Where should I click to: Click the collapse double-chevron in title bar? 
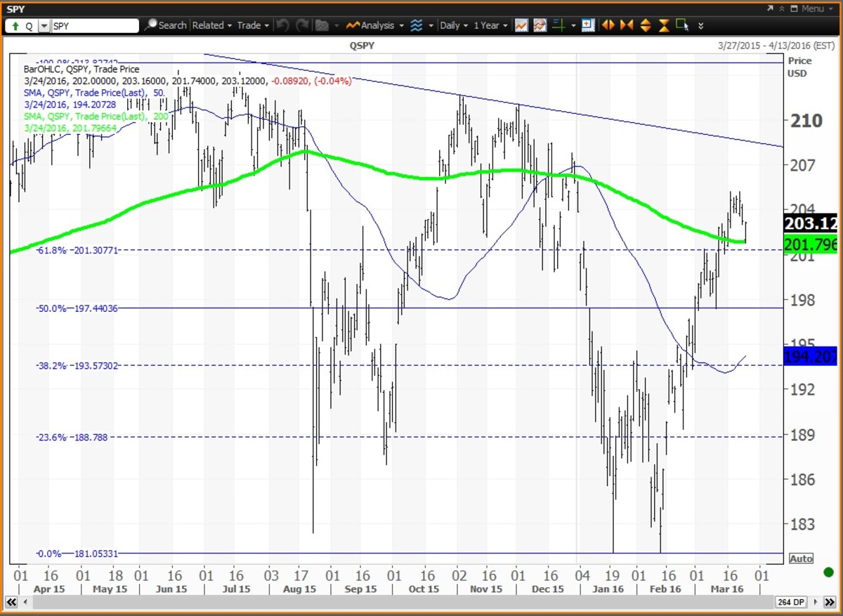[781, 8]
